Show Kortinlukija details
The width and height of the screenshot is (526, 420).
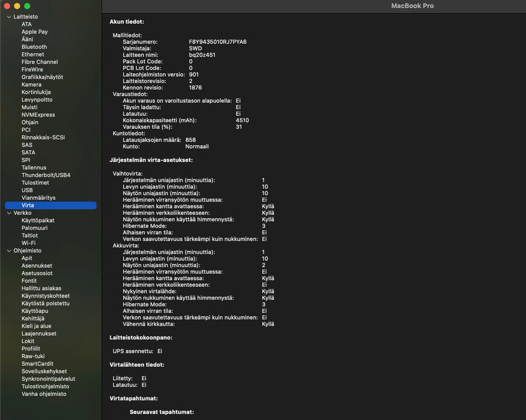click(x=36, y=92)
